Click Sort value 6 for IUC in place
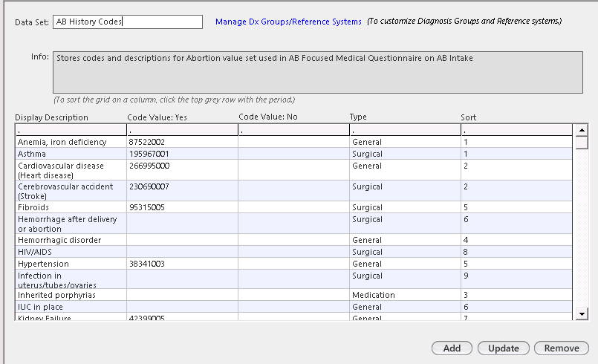The image size is (598, 364). tap(516, 307)
